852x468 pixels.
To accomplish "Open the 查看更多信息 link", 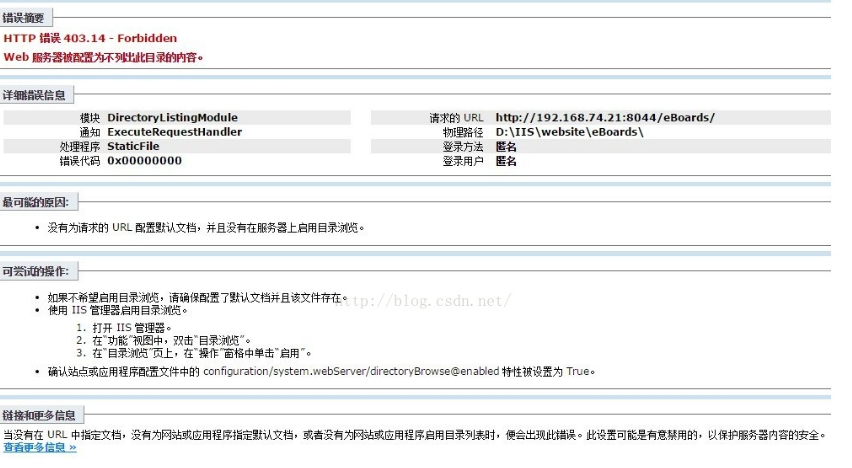I will [40, 448].
